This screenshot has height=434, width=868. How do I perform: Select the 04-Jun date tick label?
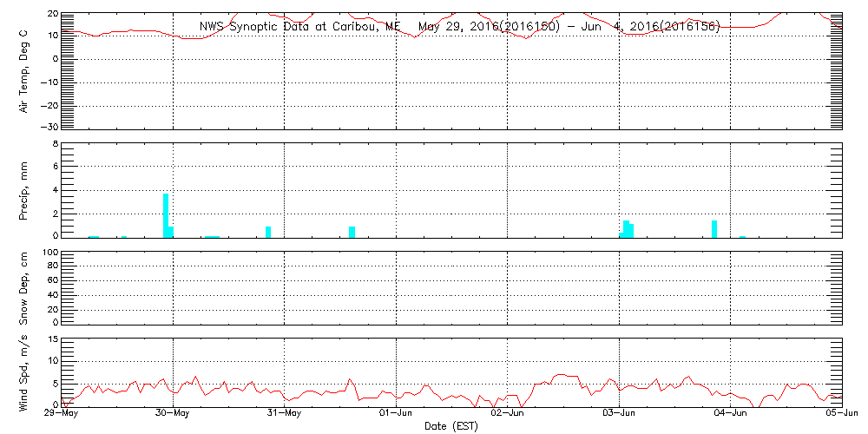731,414
